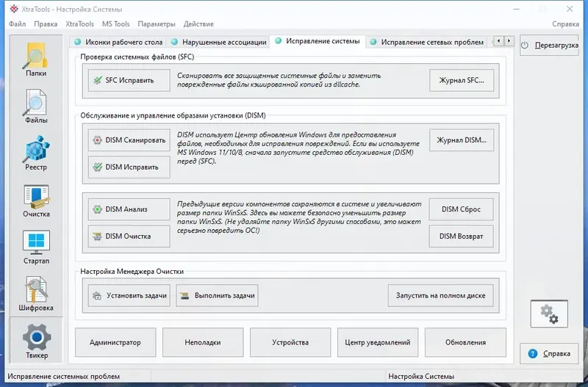Click DISM Сброс button
This screenshot has height=387, width=588.
[x=462, y=209]
